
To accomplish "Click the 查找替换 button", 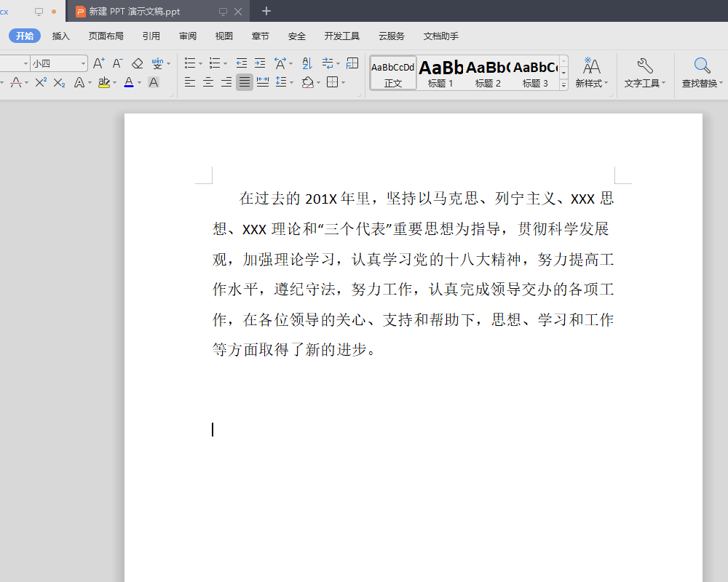I will coord(702,73).
